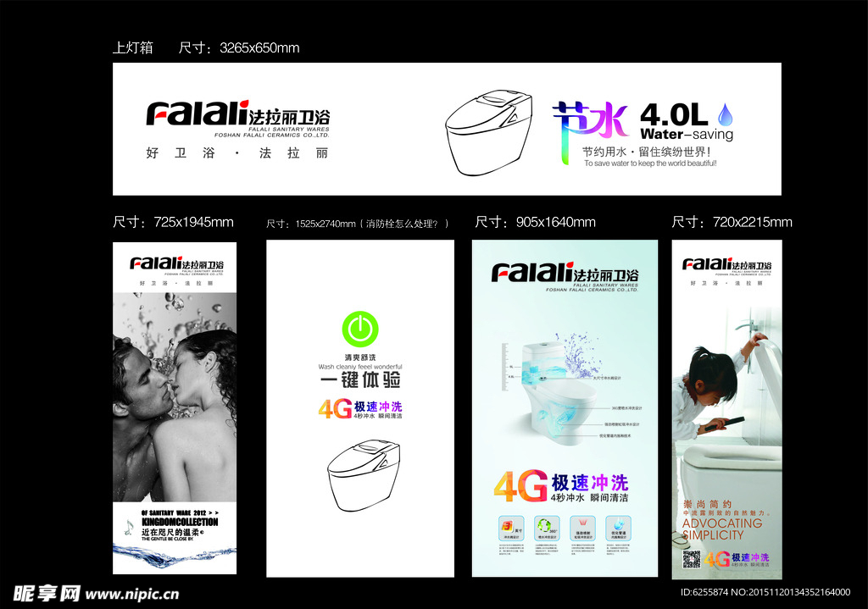Screen dimensions: 868x609
Task: Click the KINGDOMCOLLECTION text
Action: [x=180, y=522]
